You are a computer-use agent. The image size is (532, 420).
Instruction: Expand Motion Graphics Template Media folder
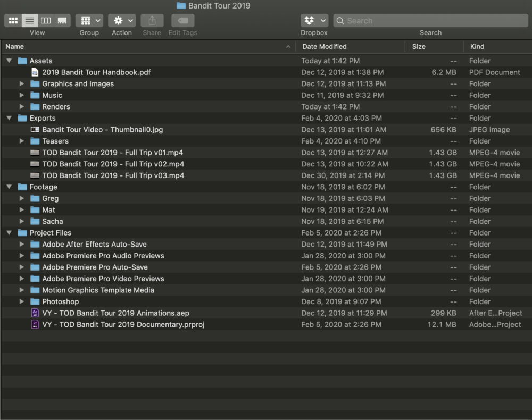pos(22,290)
